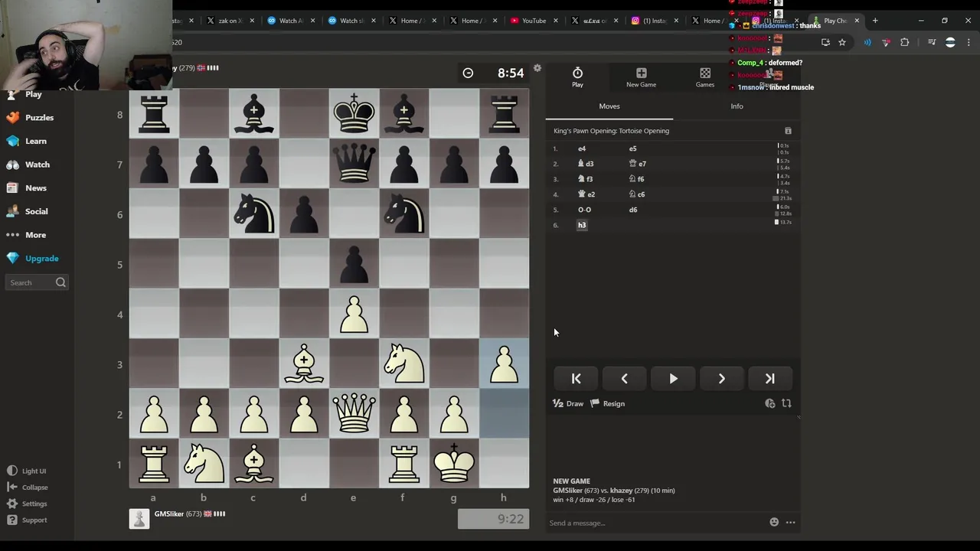
Task: Click GMSliker's avatar thumbnail
Action: coord(139,519)
